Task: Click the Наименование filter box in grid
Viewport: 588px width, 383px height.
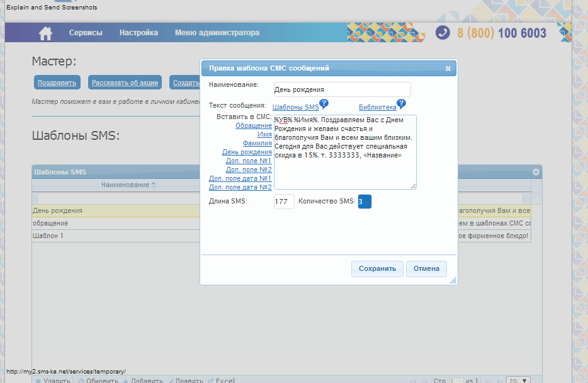Action: click(x=118, y=198)
